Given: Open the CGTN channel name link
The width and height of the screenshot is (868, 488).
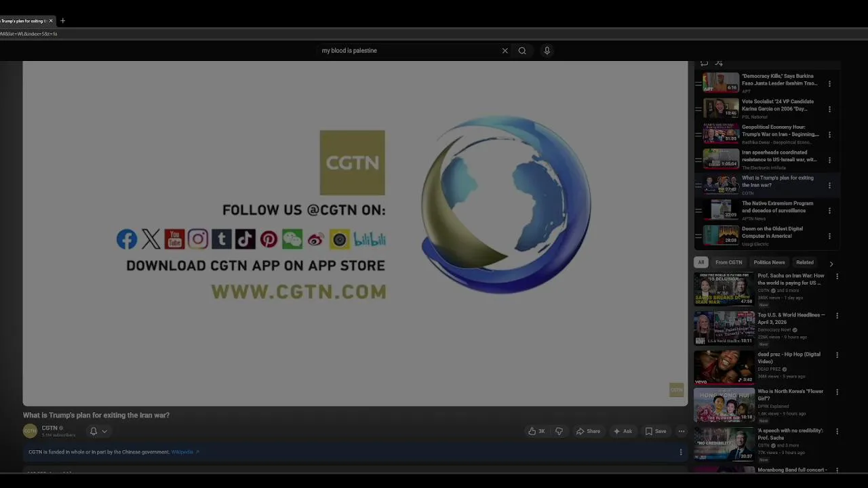Looking at the screenshot, I should click(50, 428).
